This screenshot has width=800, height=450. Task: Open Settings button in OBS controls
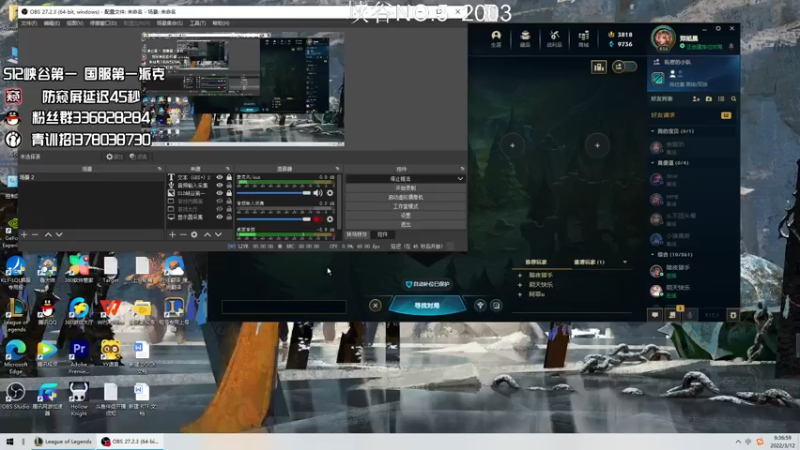pos(406,216)
